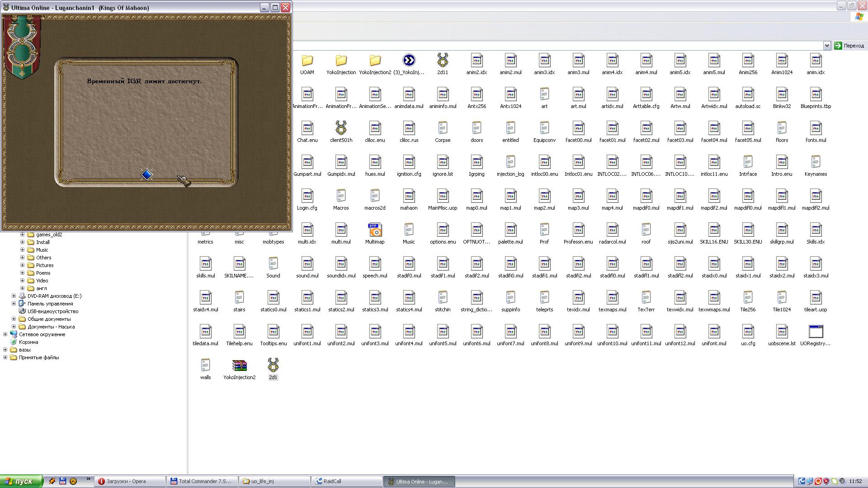
Task: Expand the Сетевое окружение tree node
Action: coord(5,334)
